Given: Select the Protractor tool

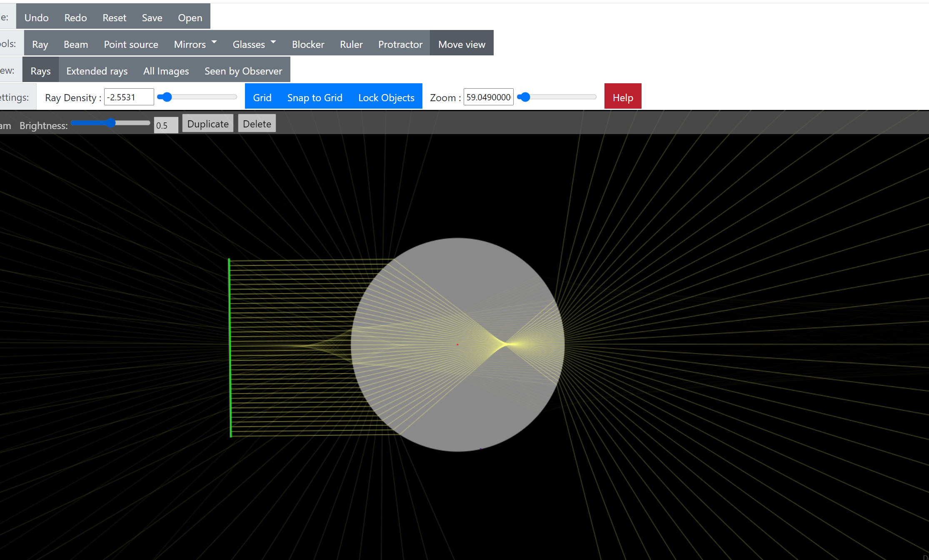Looking at the screenshot, I should (x=400, y=44).
